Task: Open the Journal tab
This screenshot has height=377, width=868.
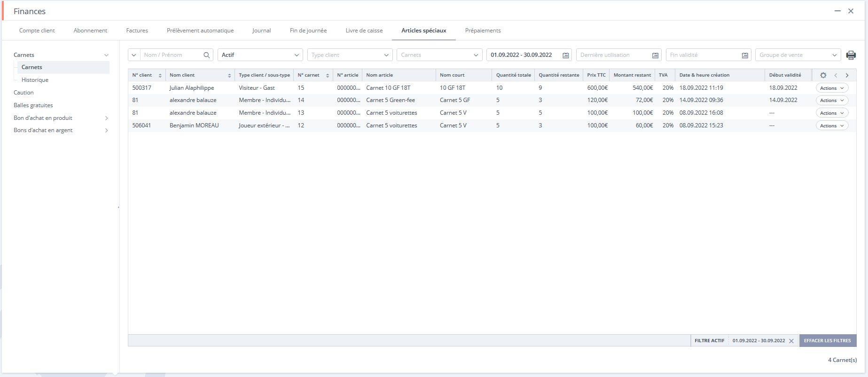Action: point(262,31)
